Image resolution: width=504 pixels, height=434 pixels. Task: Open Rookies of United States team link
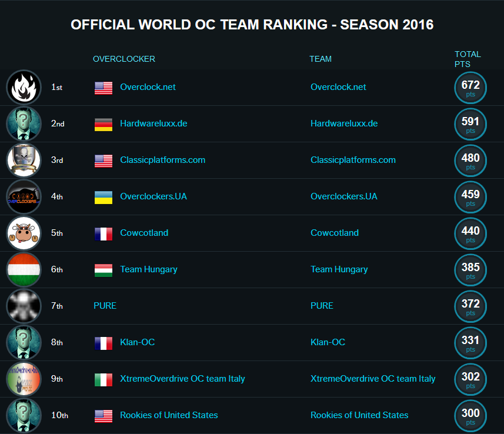click(359, 415)
